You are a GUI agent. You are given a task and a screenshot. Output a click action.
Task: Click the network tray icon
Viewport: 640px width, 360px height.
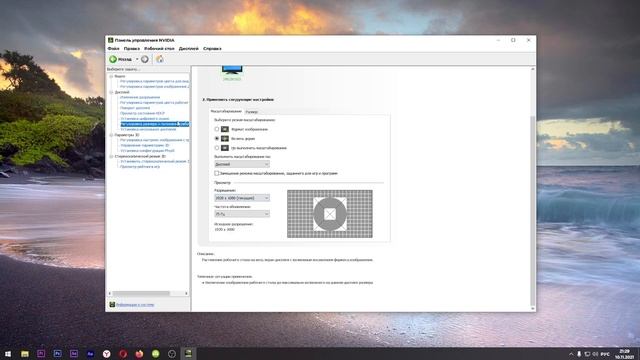tap(587, 354)
